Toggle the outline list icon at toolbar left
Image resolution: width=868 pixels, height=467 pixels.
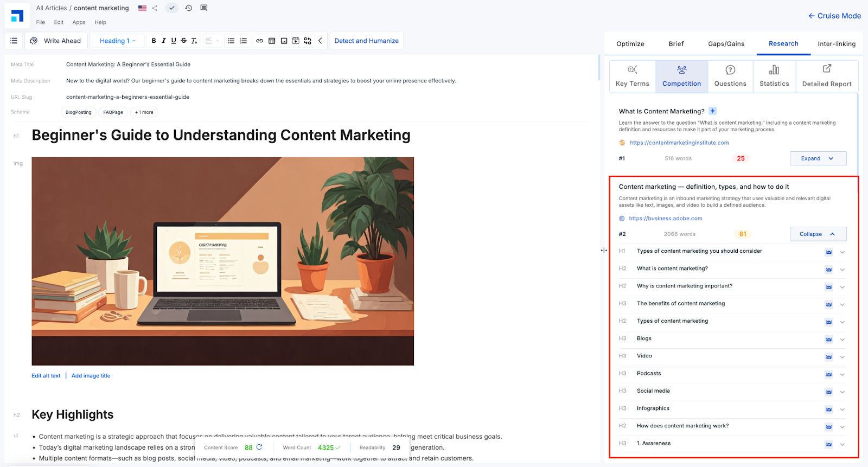tap(14, 41)
